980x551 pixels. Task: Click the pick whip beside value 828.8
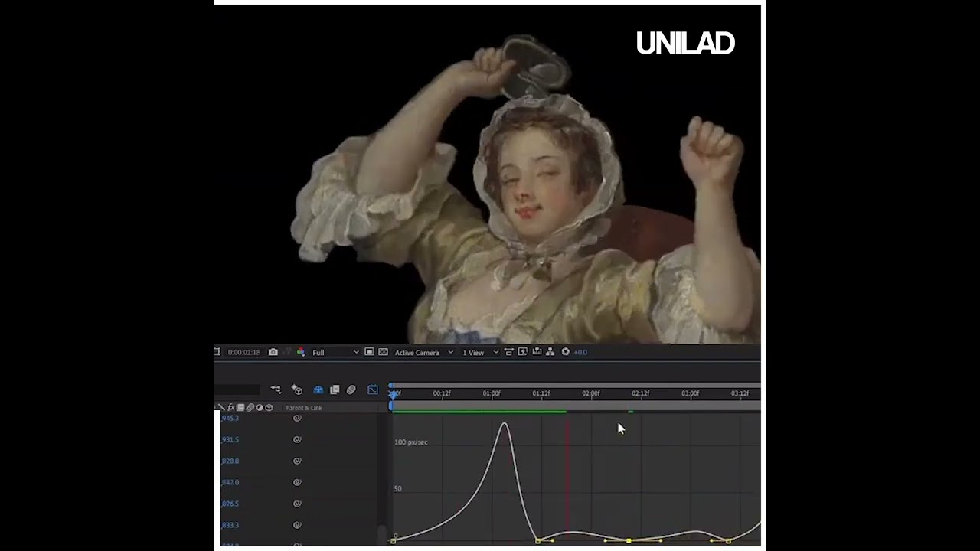(x=297, y=461)
